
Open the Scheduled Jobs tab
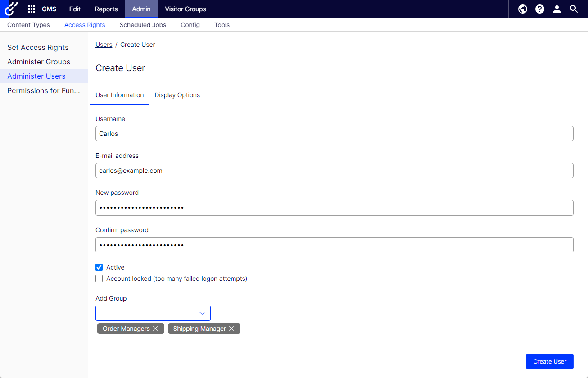pyautogui.click(x=143, y=25)
